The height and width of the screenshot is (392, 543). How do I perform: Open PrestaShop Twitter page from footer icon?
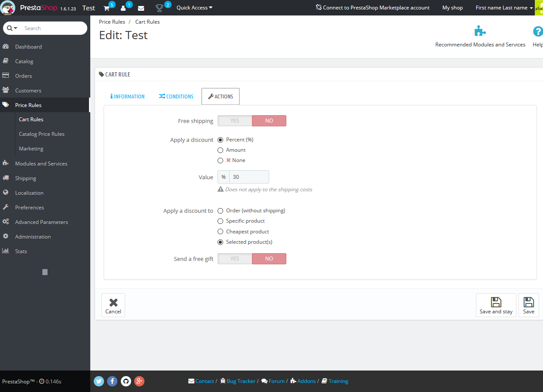(x=98, y=381)
